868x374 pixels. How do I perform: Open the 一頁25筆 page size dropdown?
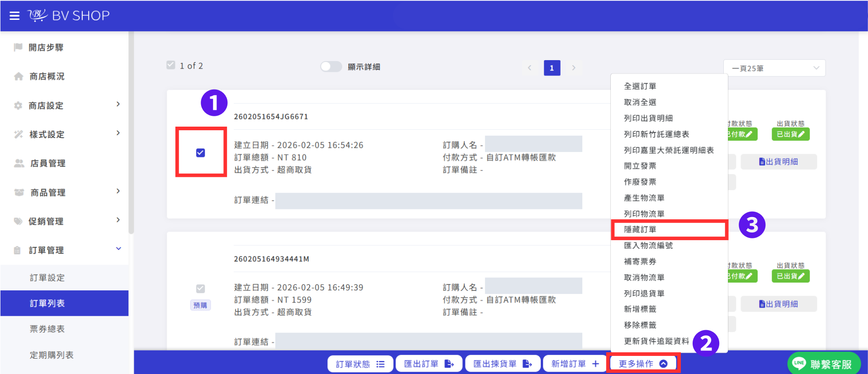tap(774, 68)
